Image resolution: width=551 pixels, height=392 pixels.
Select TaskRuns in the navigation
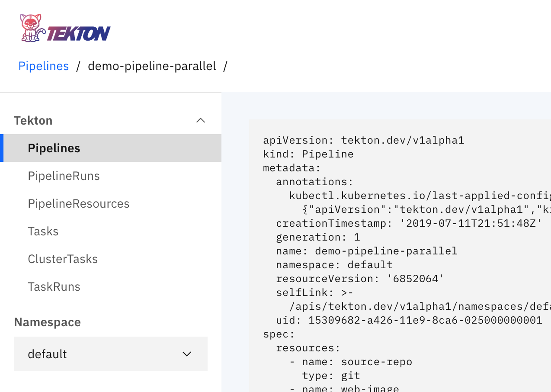54,286
